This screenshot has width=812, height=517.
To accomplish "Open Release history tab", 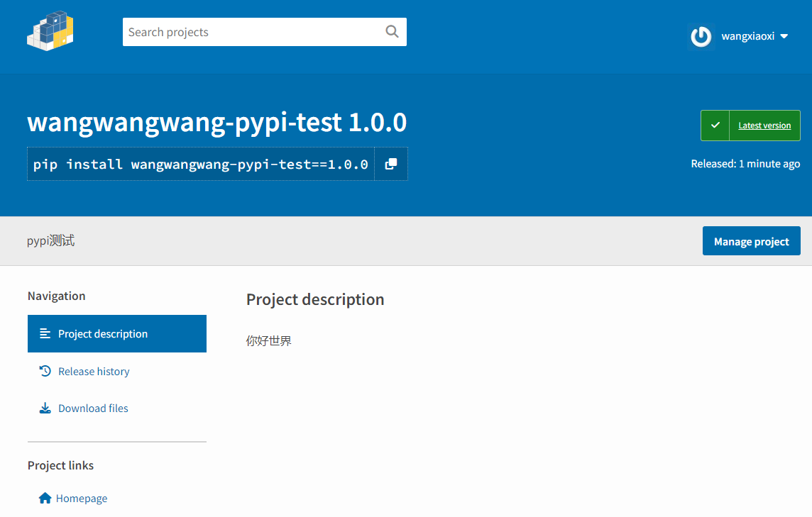I will 94,372.
